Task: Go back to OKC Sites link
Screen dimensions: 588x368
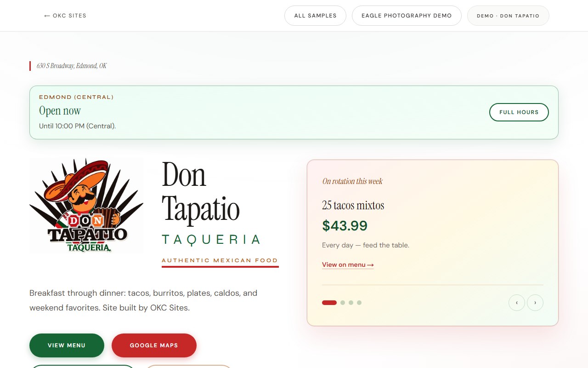Action: (x=65, y=16)
